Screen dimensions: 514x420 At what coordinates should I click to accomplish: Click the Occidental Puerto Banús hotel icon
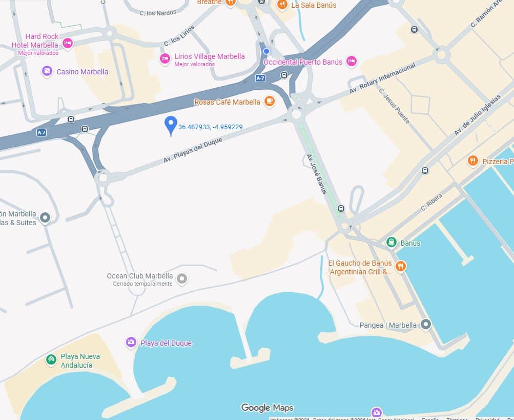point(352,61)
